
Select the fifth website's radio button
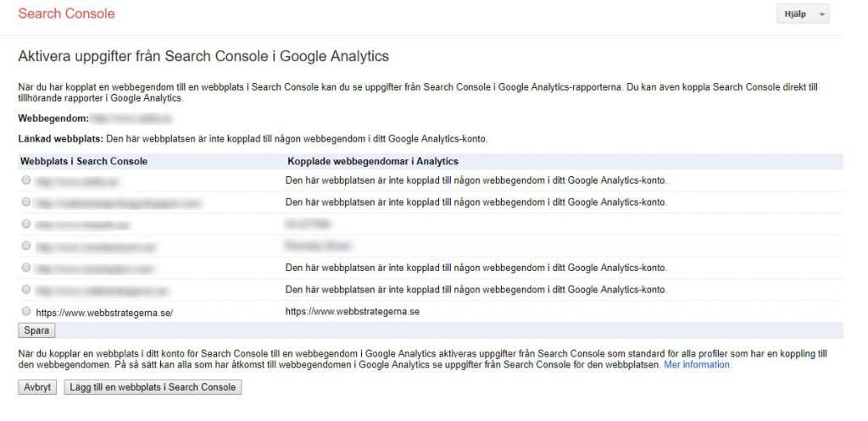pyautogui.click(x=27, y=268)
